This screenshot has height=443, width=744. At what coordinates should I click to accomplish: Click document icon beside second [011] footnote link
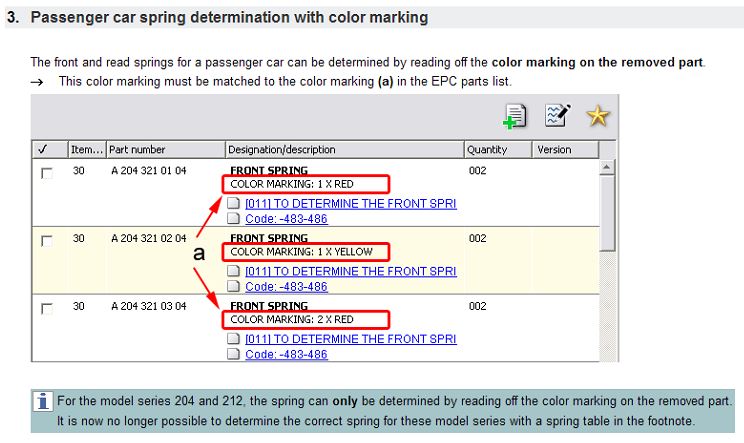coord(234,272)
